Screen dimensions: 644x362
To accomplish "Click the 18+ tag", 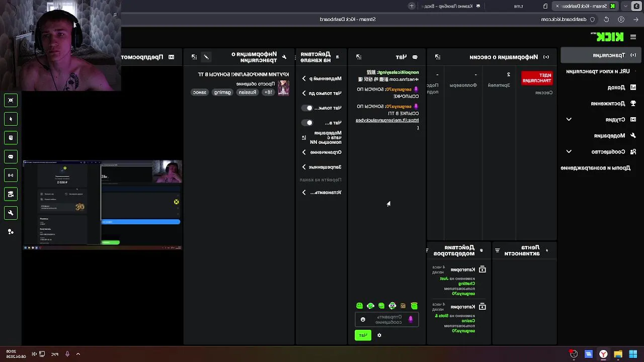I will tap(269, 93).
